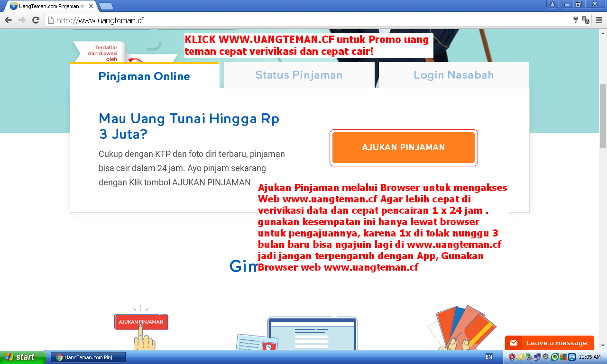Click the laptop form illustration

tap(312, 333)
